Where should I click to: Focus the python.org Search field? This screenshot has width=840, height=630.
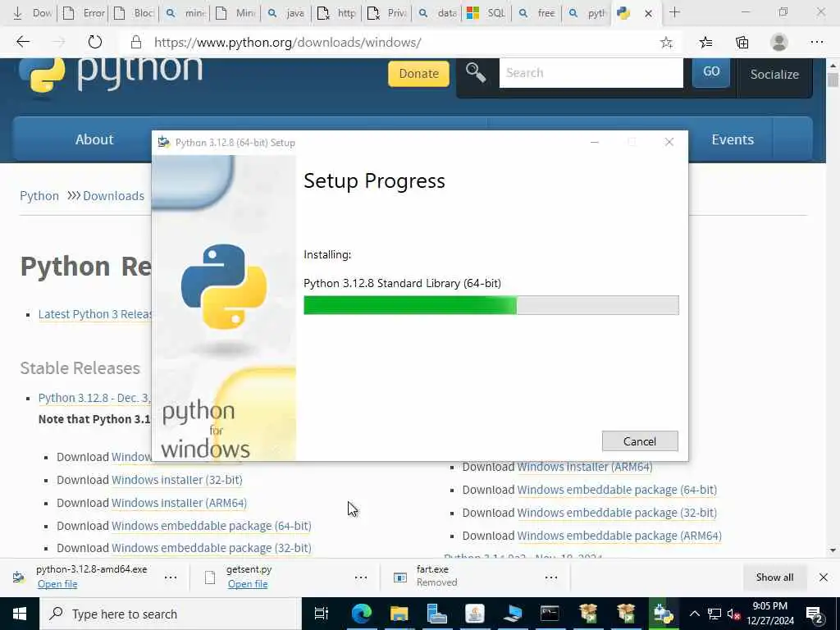pyautogui.click(x=591, y=73)
